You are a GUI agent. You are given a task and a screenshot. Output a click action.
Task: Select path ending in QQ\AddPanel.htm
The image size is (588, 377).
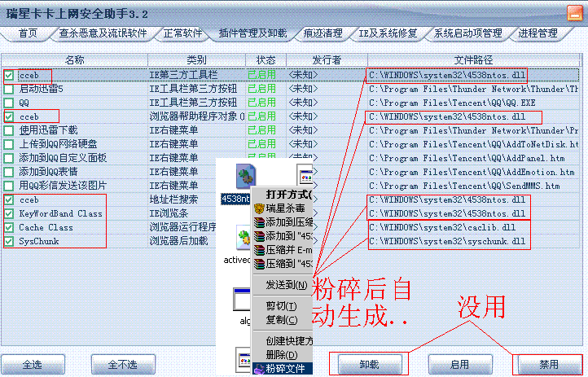point(467,158)
